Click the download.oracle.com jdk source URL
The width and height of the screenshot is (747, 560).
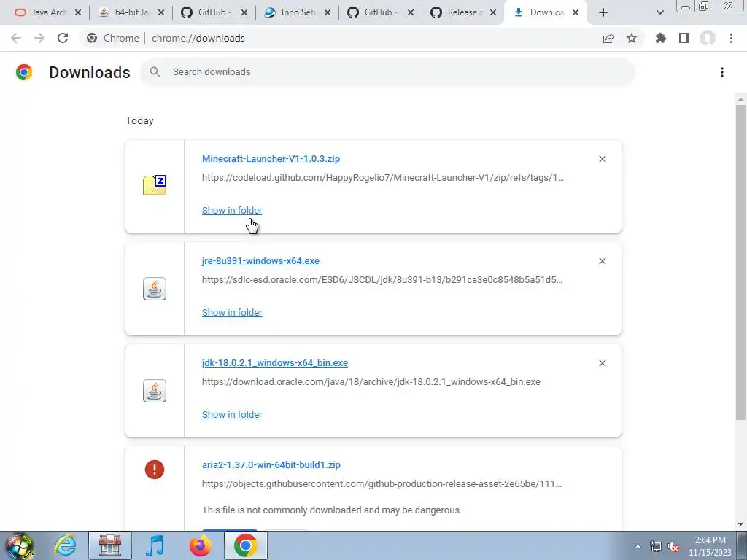[x=371, y=381]
